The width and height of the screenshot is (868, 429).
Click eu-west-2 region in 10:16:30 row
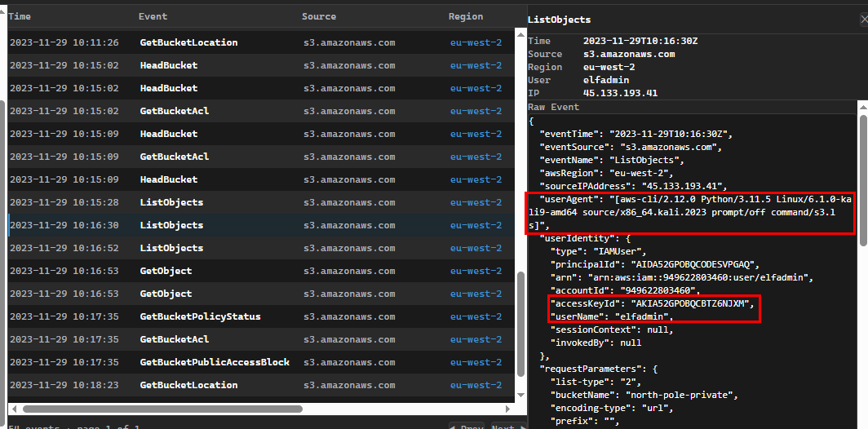click(476, 225)
